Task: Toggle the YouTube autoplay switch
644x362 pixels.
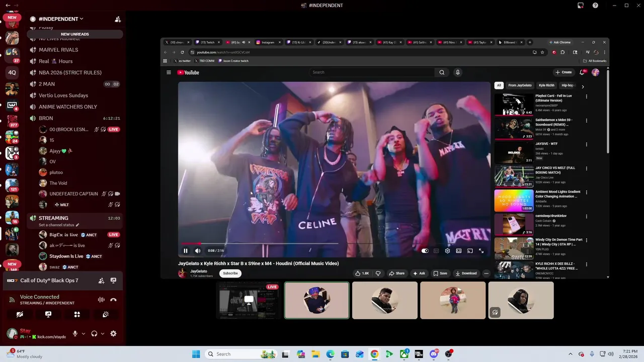Action: coord(425,251)
